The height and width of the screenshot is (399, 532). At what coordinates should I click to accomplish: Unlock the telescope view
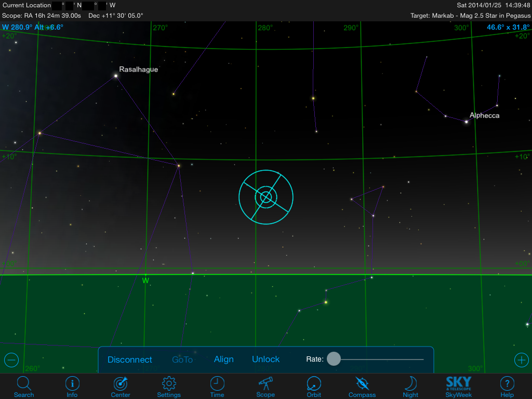point(265,359)
